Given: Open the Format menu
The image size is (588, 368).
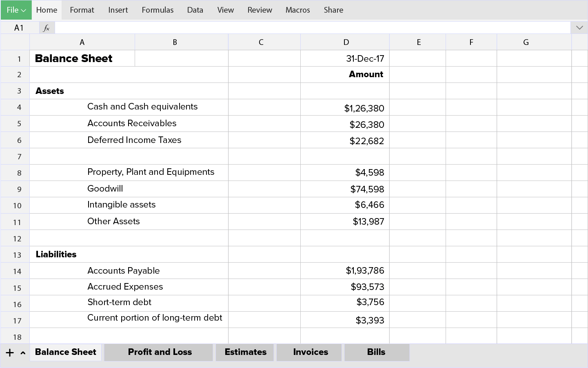Looking at the screenshot, I should pos(82,10).
